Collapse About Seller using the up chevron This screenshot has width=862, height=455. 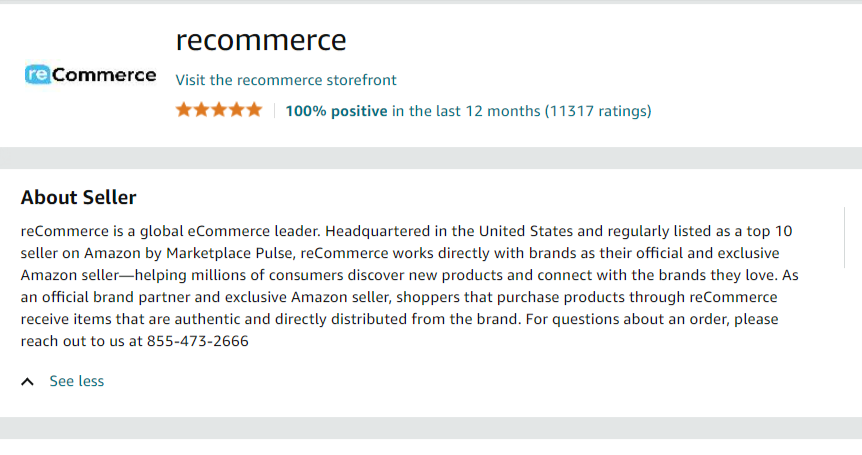coord(27,381)
